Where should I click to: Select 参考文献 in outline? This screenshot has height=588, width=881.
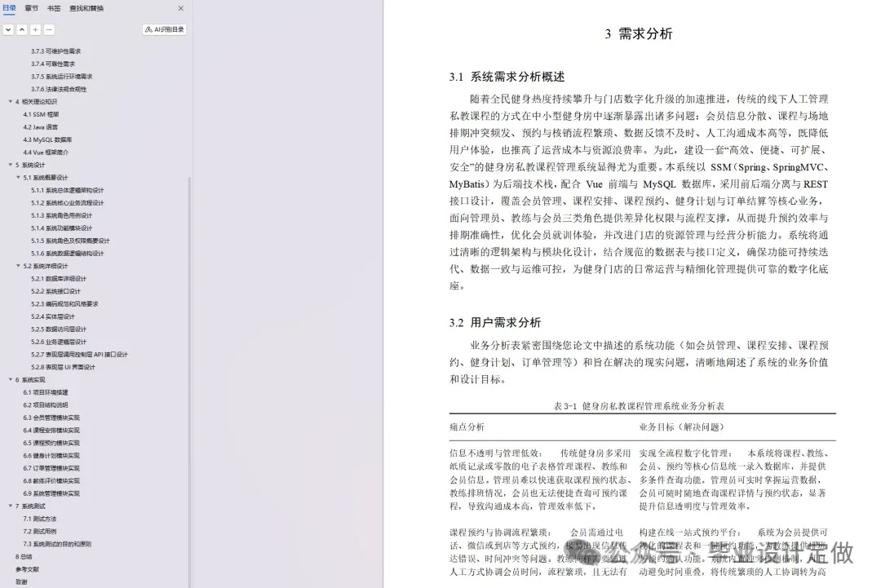pyautogui.click(x=28, y=569)
